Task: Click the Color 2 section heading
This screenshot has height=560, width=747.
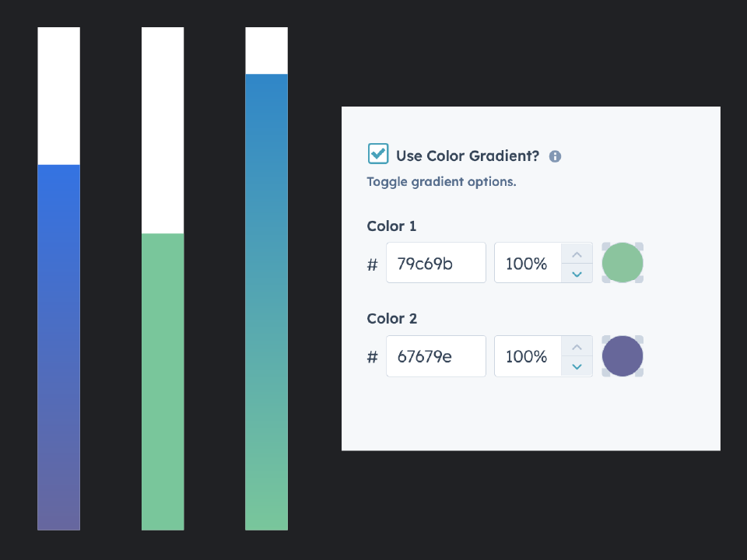Action: [391, 318]
